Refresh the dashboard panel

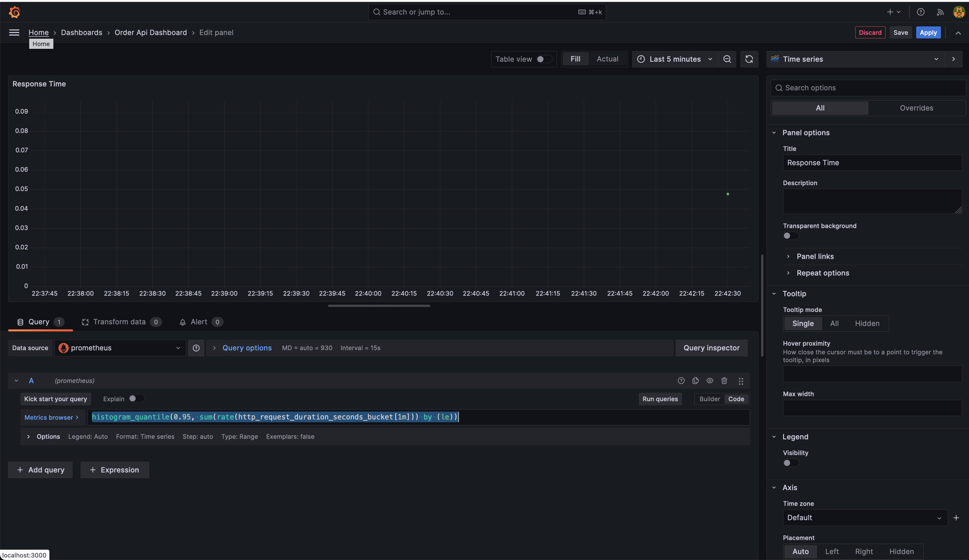pyautogui.click(x=749, y=59)
